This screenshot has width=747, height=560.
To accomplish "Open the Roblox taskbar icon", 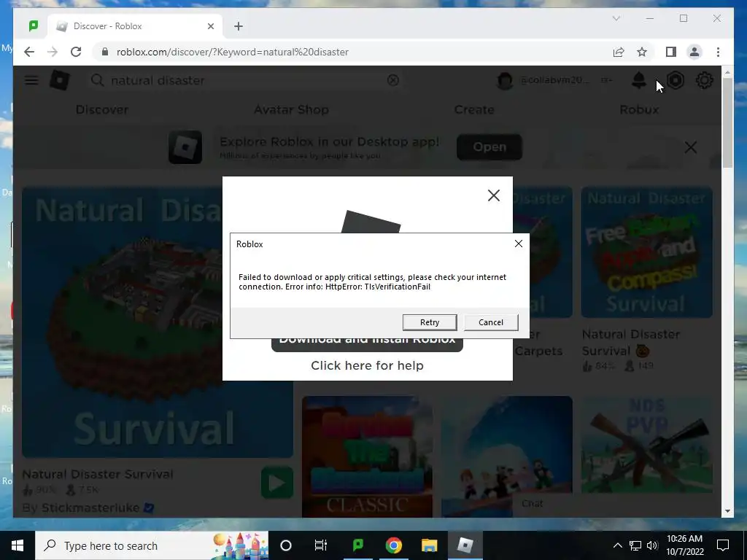I will 465,545.
